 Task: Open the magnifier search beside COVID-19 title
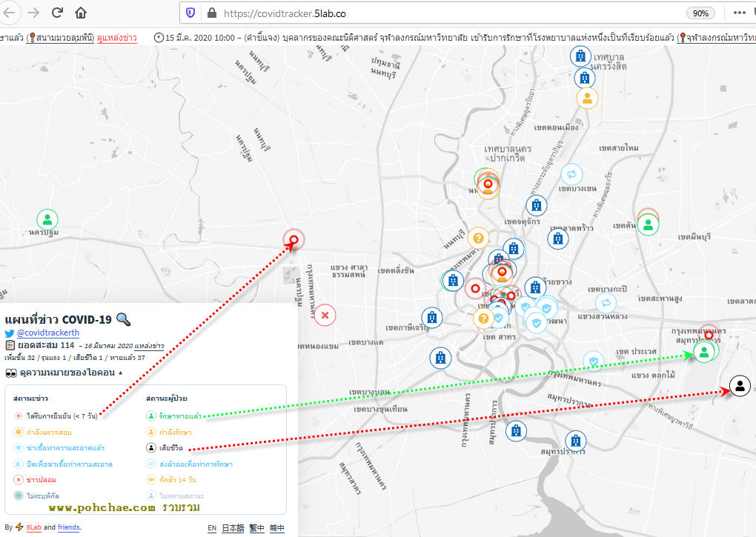(124, 319)
